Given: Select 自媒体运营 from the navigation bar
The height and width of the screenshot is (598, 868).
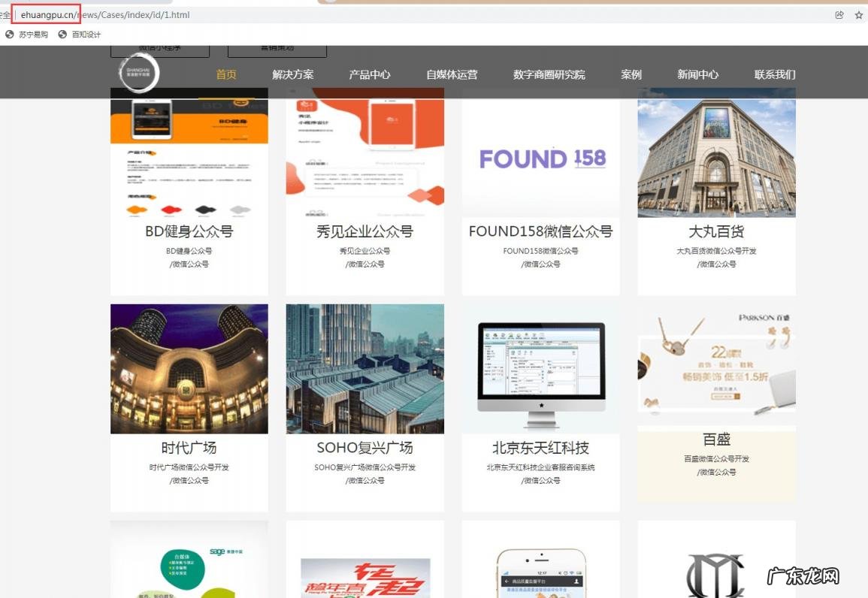Looking at the screenshot, I should click(x=452, y=74).
